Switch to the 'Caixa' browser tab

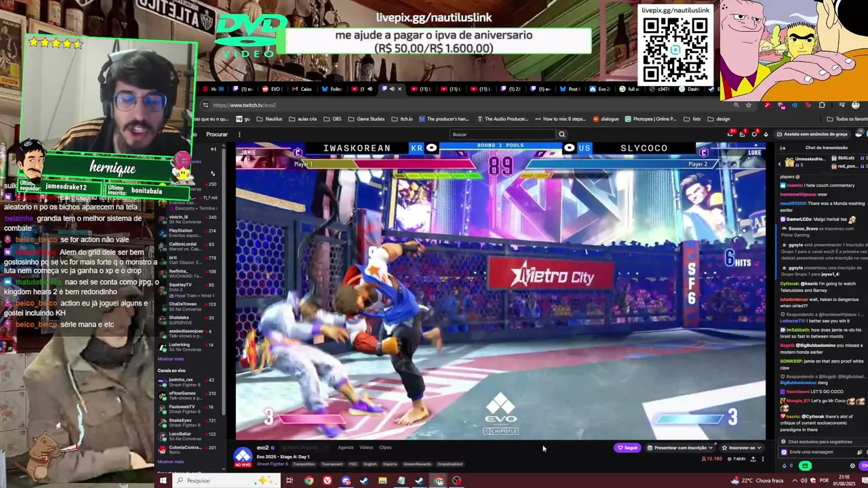point(302,89)
